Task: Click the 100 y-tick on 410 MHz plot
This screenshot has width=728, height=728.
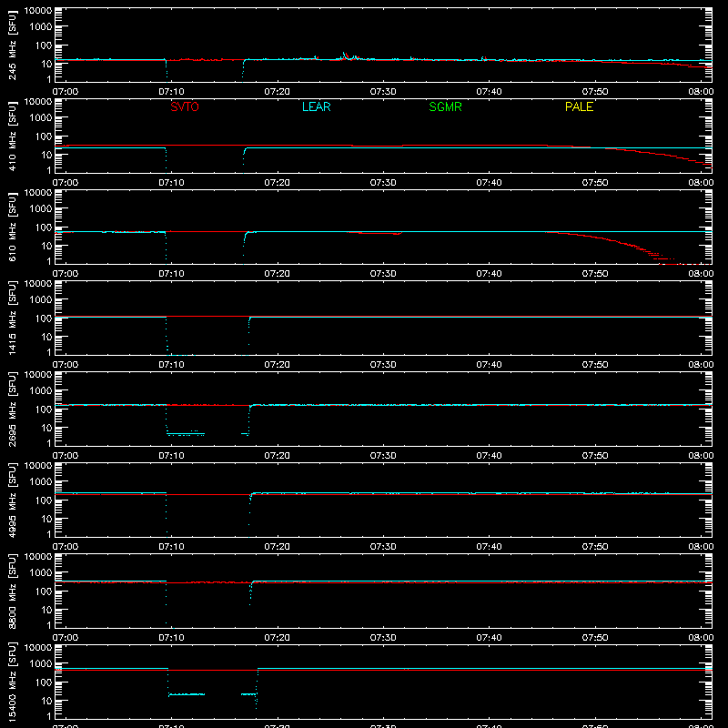Action: pyautogui.click(x=44, y=136)
